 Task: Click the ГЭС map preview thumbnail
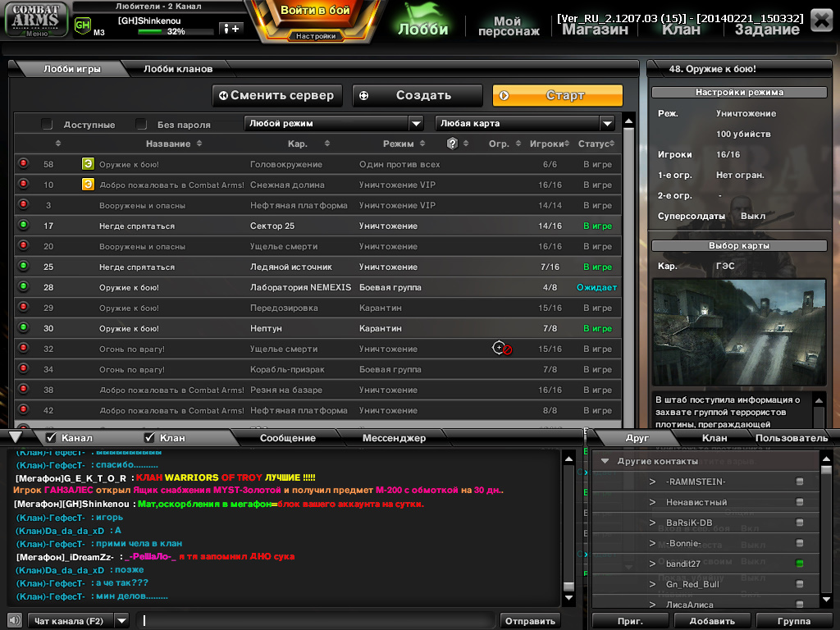point(739,332)
